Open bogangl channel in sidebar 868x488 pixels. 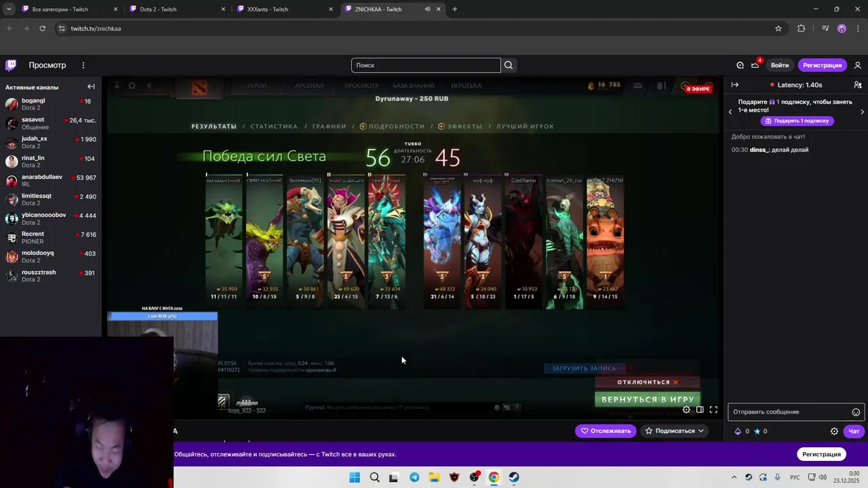pos(51,104)
